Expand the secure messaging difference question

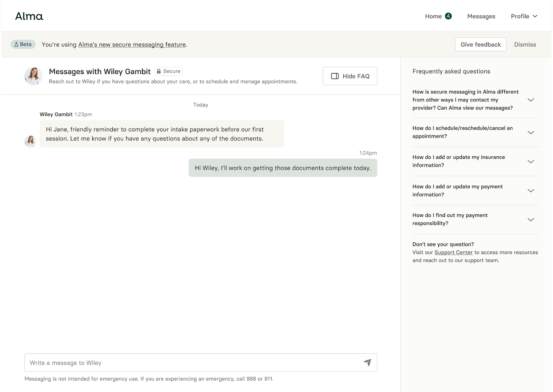click(531, 100)
